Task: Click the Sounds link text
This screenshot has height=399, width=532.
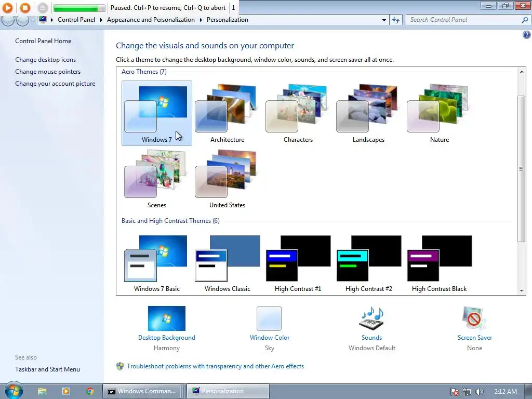Action: click(371, 338)
